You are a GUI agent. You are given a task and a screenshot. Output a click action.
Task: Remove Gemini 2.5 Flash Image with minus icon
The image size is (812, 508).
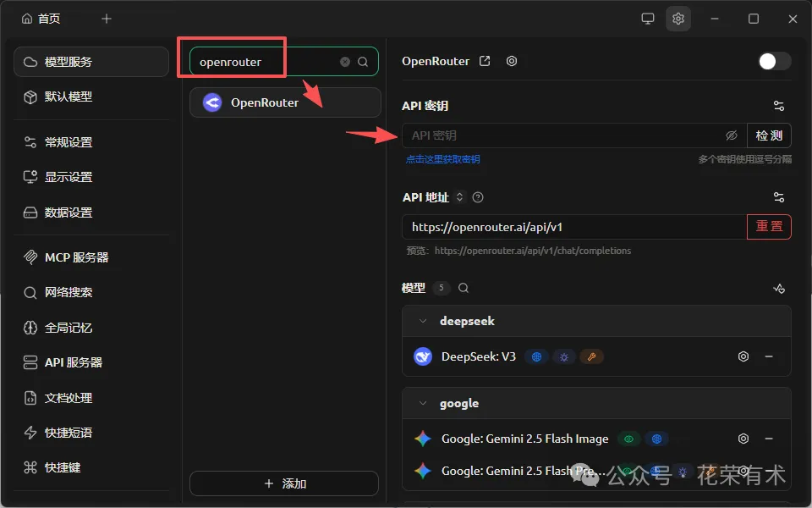769,439
